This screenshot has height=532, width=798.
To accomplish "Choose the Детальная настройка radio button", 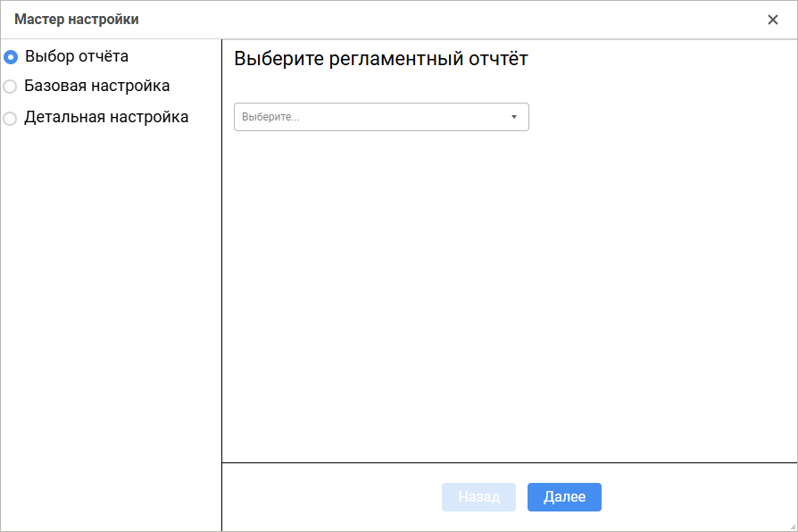I will [x=11, y=118].
